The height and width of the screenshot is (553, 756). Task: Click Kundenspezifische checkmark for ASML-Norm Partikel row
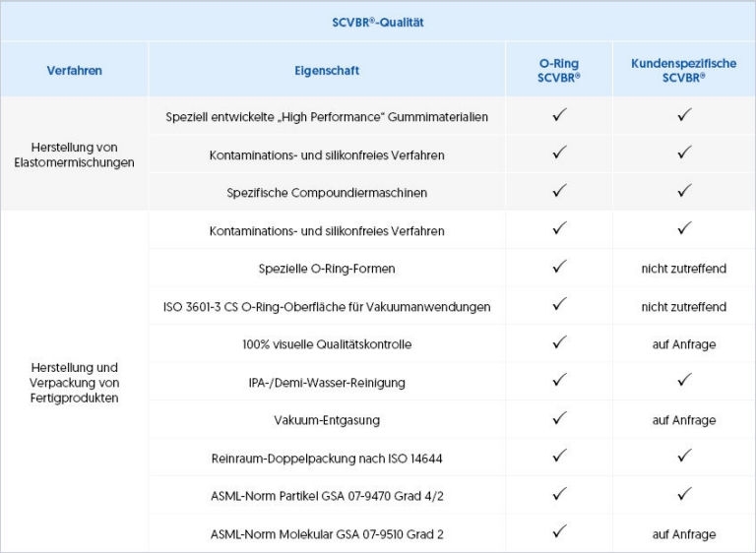[684, 494]
